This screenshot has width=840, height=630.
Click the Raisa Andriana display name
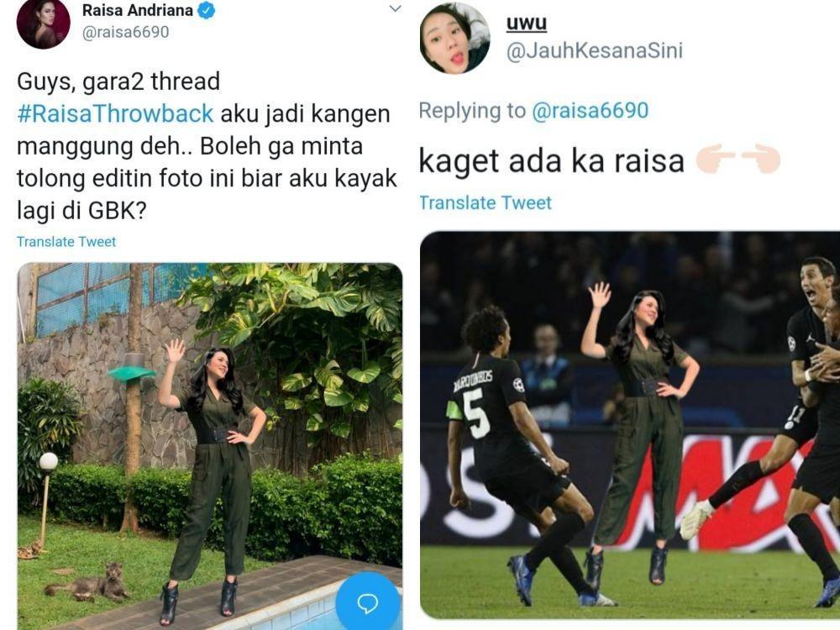coord(138,10)
